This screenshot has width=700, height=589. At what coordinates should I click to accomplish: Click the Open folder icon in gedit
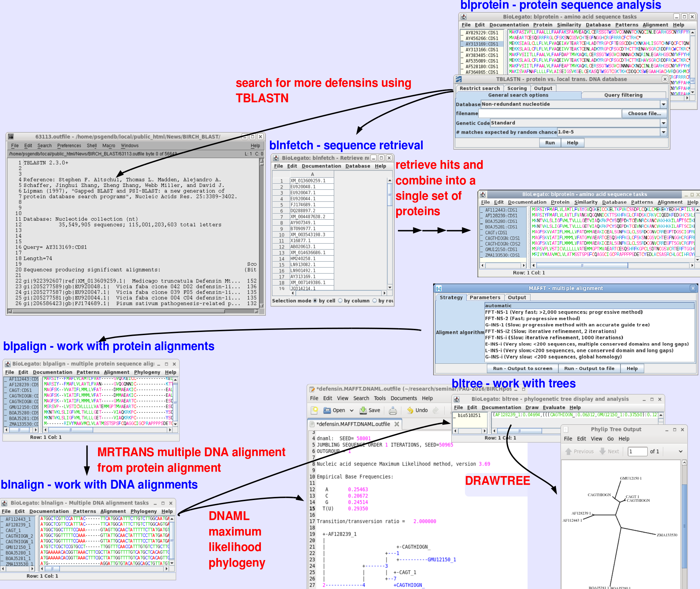point(327,410)
